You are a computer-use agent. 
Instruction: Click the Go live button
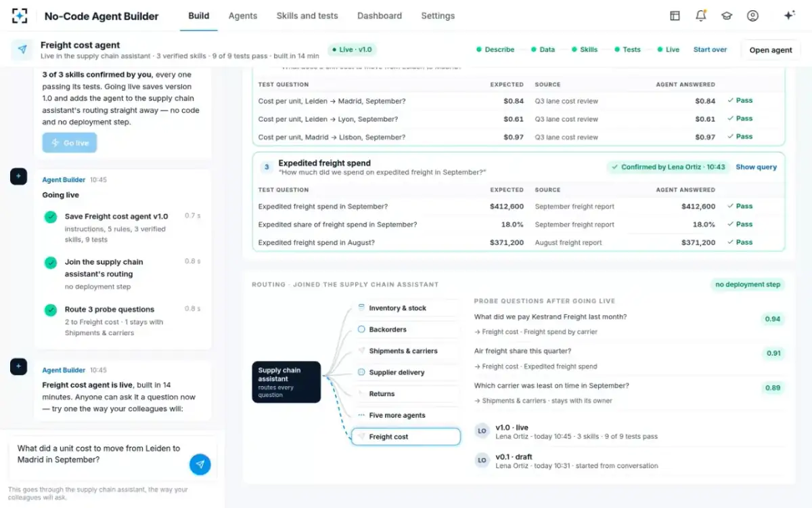click(x=70, y=143)
